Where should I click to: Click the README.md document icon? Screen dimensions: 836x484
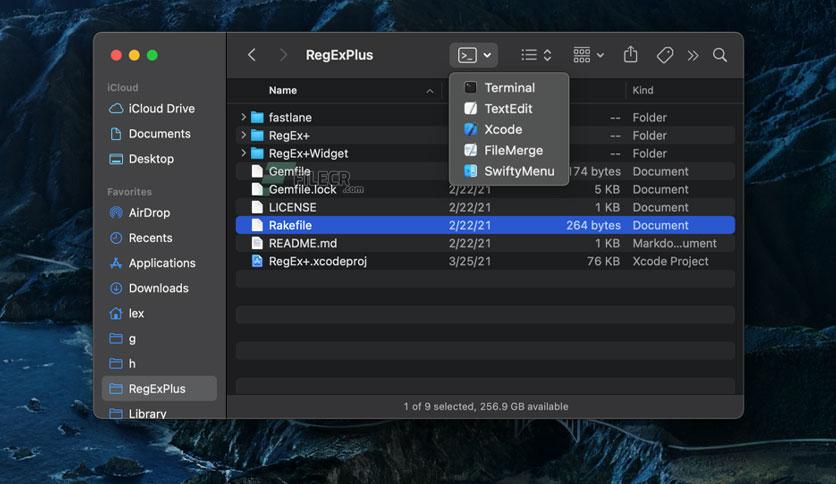click(x=257, y=243)
